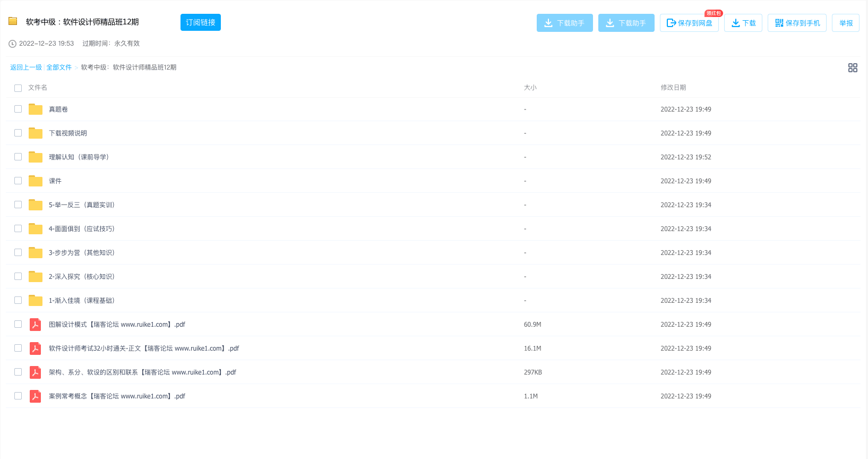Open file 案例常考概念 pdf name
868x459 pixels.
(117, 396)
